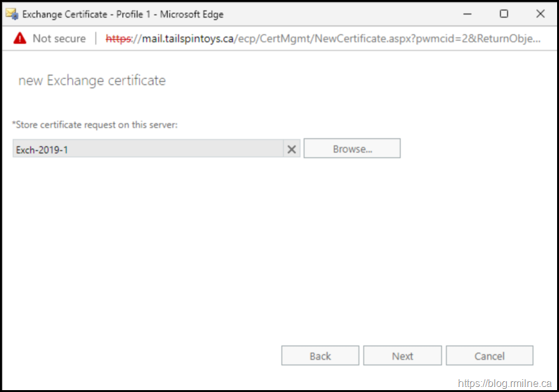This screenshot has width=559, height=392.
Task: Click the new Exchange certificate heading
Action: click(x=92, y=81)
